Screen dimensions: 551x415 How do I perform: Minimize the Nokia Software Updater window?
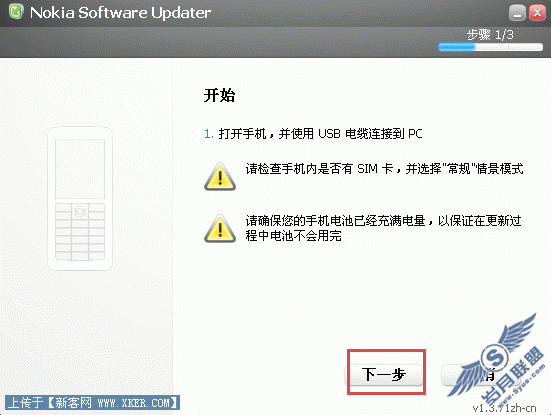[x=517, y=13]
